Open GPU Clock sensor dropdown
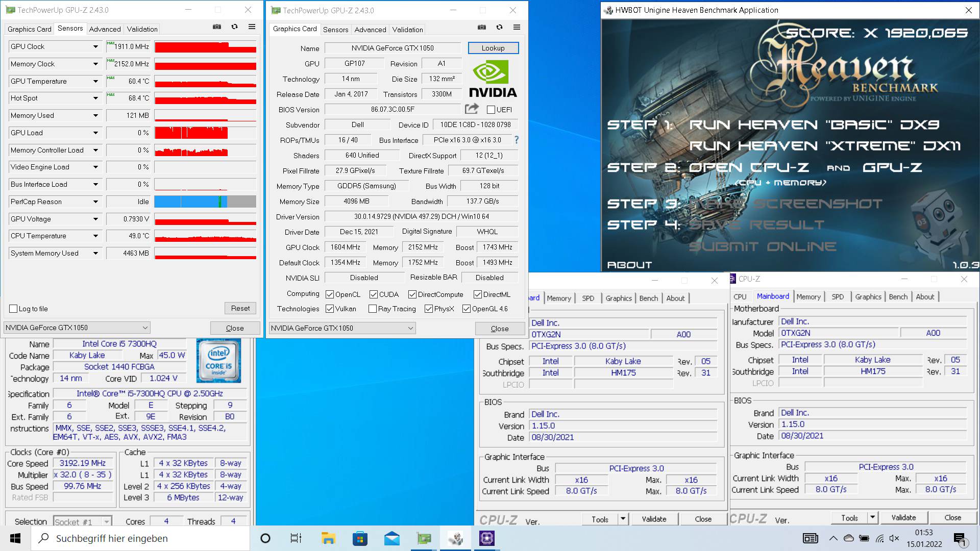 [95, 46]
